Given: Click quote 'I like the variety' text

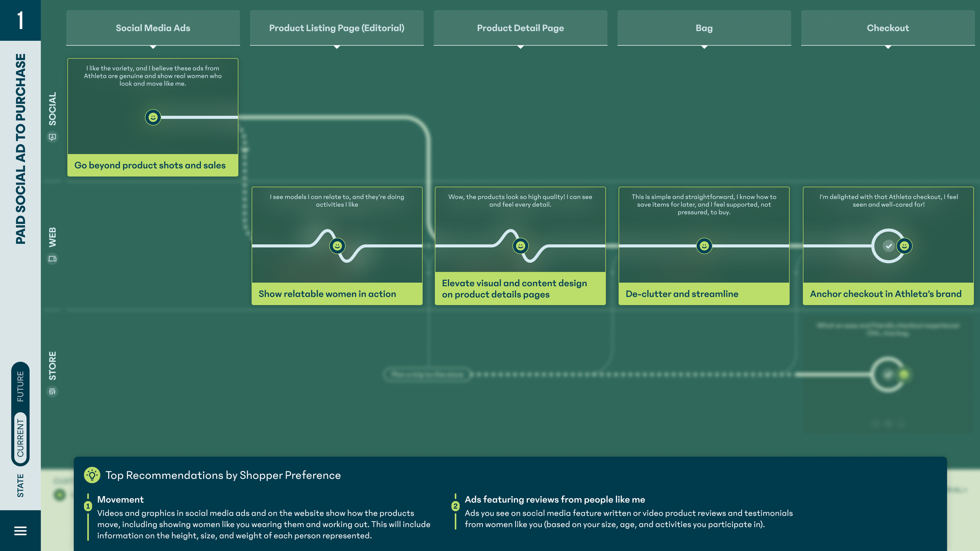Looking at the screenshot, I should click(x=153, y=76).
